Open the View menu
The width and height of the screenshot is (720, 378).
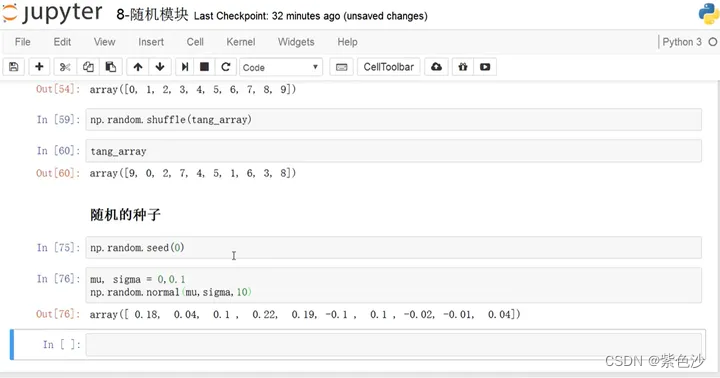point(105,42)
